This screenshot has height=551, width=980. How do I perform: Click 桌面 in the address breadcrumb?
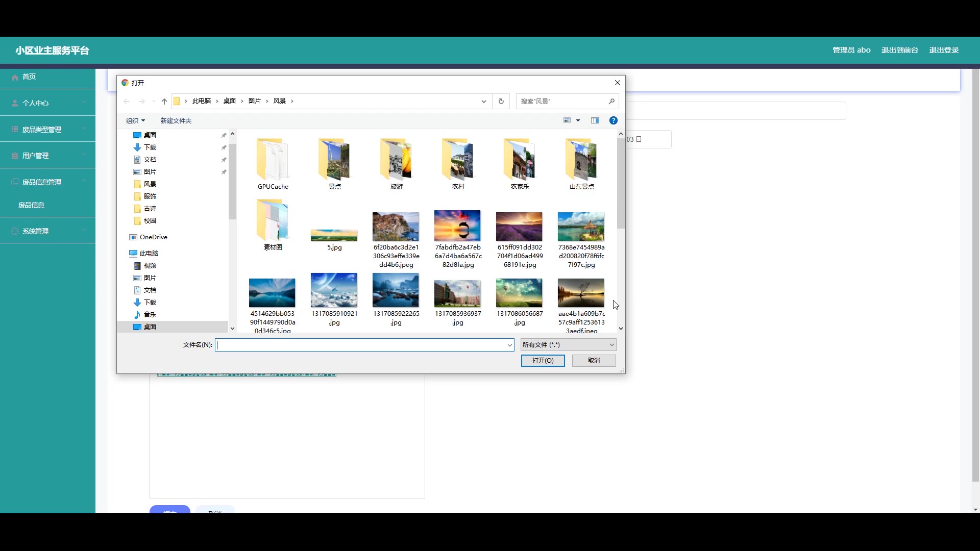tap(230, 101)
